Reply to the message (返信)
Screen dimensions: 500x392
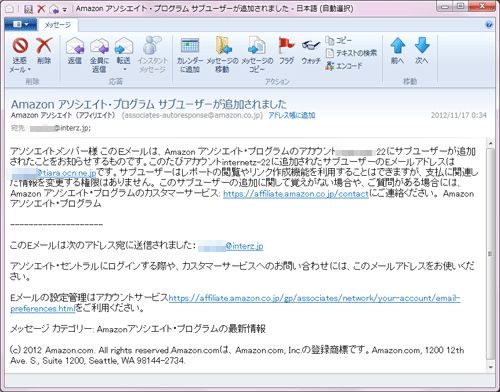pos(75,50)
